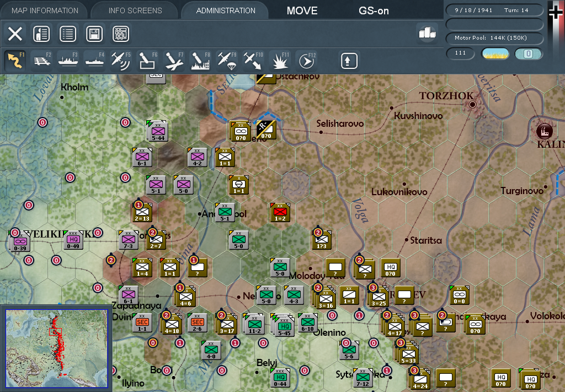Image resolution: width=565 pixels, height=392 pixels.
Task: Select the unit stack labeled 4=18
Action: coord(172,324)
